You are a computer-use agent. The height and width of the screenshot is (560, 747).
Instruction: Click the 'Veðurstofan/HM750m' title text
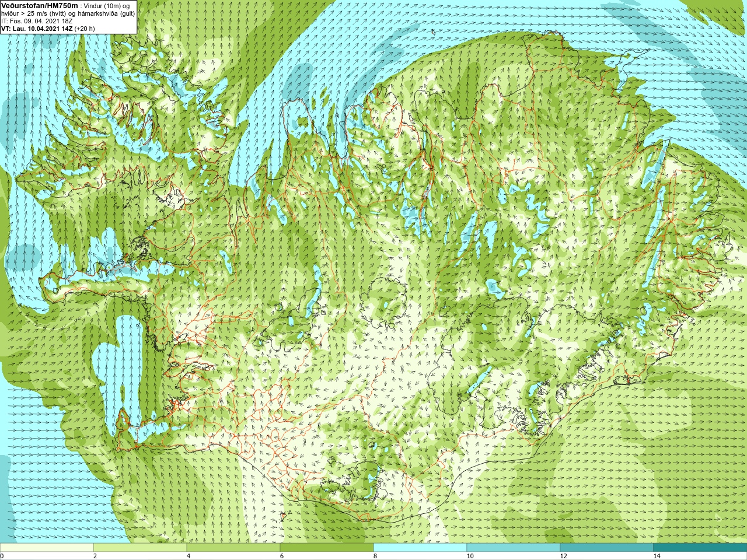40,5
